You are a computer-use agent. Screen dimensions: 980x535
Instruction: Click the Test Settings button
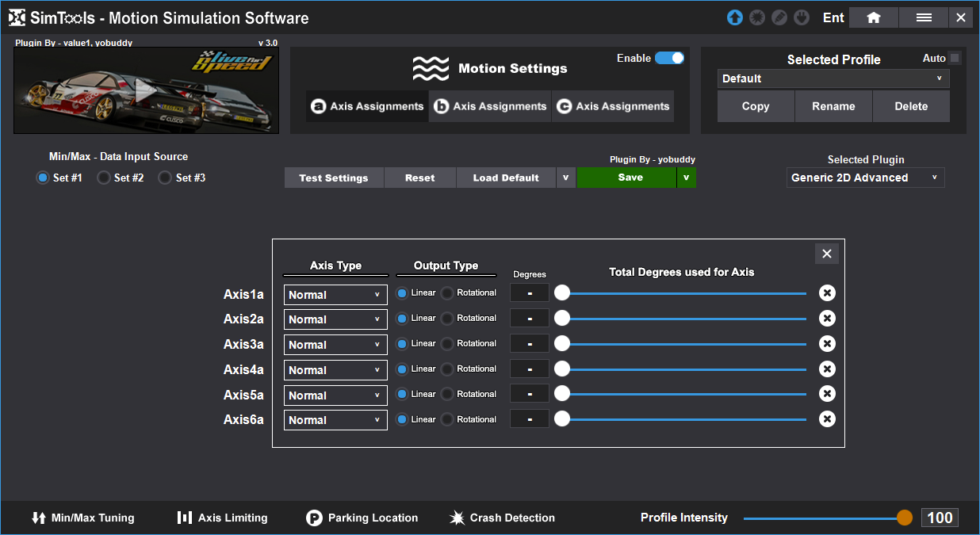pyautogui.click(x=334, y=178)
